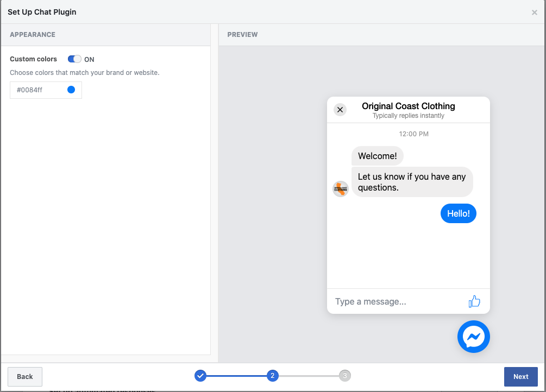Click step 2 progress indicator

tap(273, 376)
